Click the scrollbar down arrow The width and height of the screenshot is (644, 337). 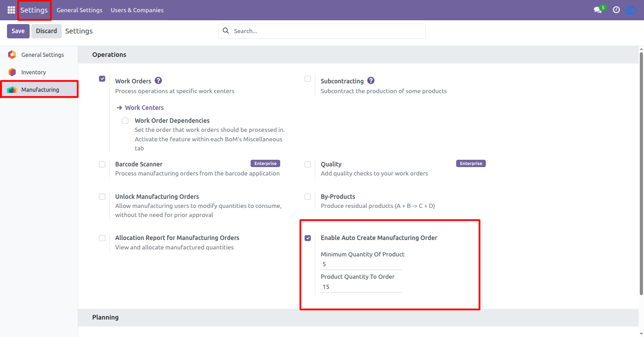pyautogui.click(x=641, y=334)
